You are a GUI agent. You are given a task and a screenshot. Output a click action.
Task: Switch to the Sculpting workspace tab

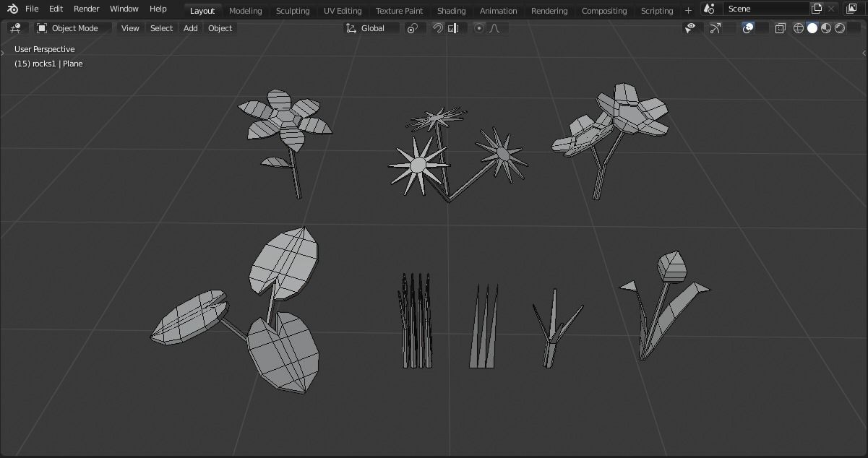(x=293, y=11)
